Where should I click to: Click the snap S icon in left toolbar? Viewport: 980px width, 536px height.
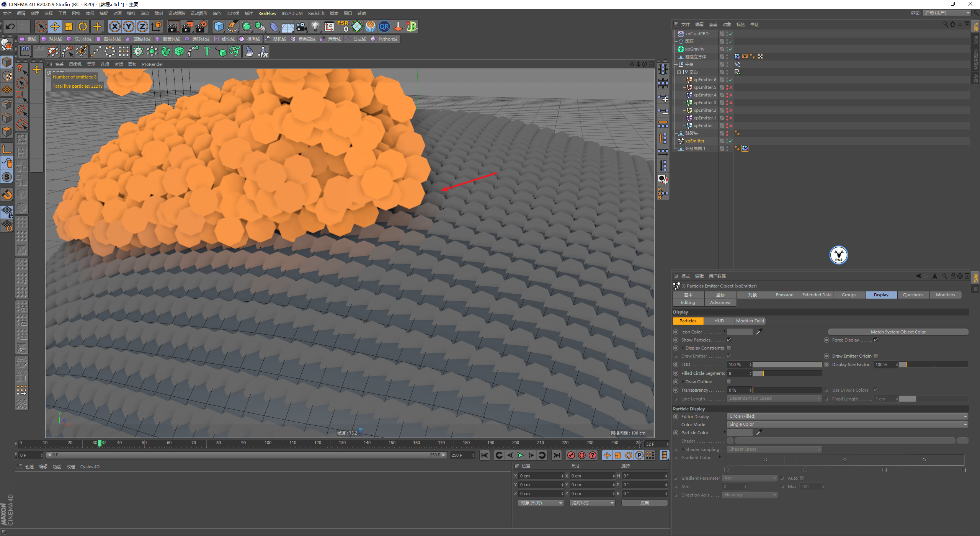[7, 177]
